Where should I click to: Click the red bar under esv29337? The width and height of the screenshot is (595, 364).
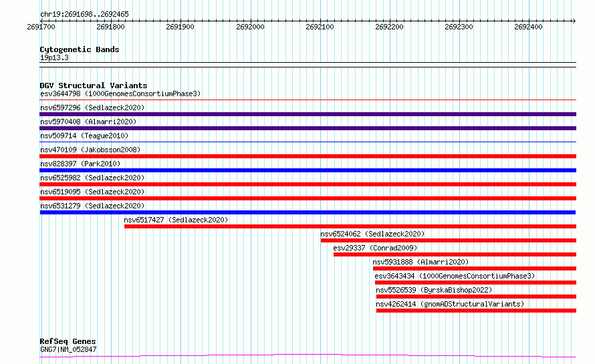(x=455, y=254)
